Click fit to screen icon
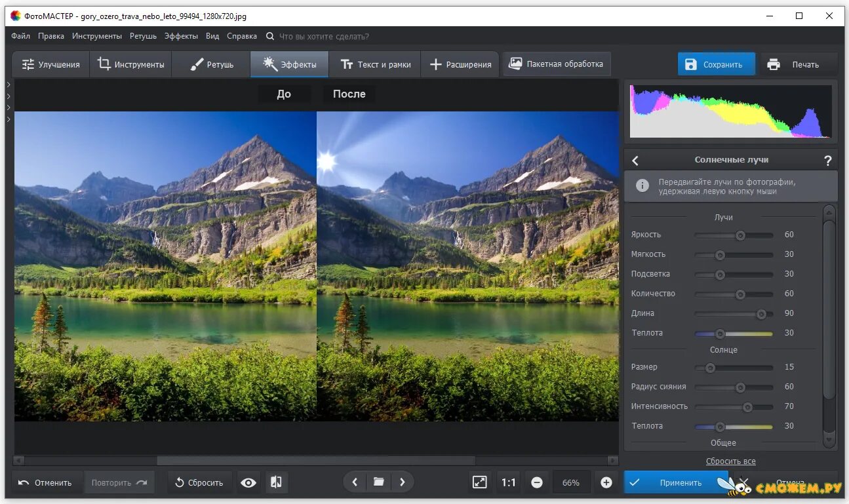This screenshot has height=504, width=849. [x=480, y=482]
